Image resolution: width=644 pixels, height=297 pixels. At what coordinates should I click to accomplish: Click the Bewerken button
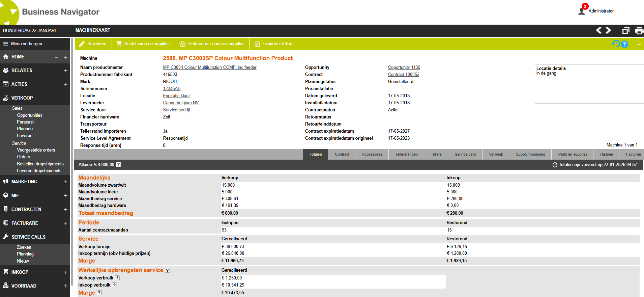93,44
